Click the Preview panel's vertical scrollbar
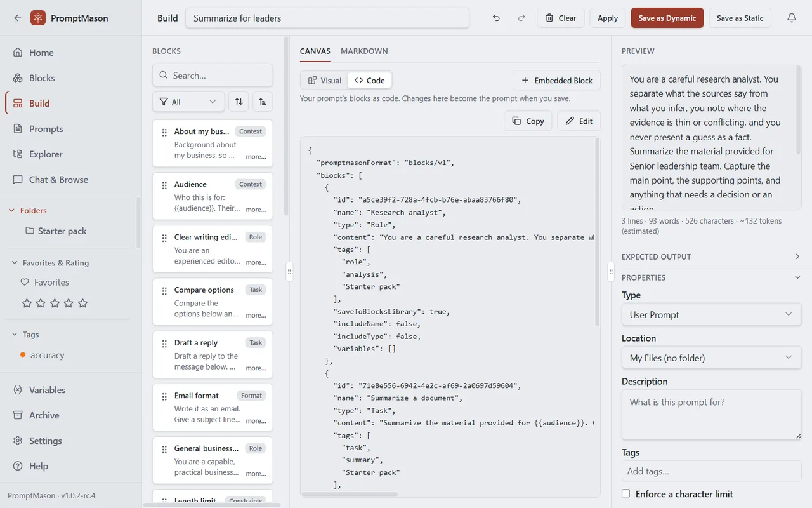The image size is (812, 508). pos(797,111)
